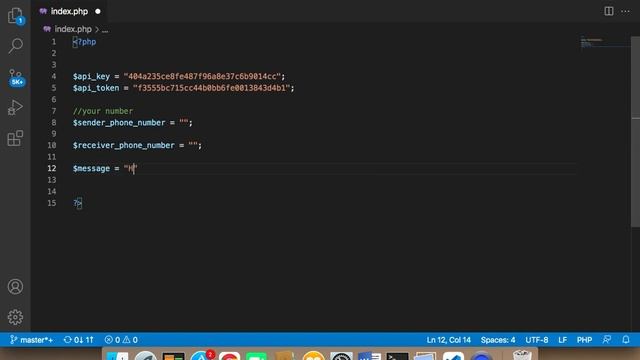Change file encoding via UTF-8
The image size is (640, 360).
tap(537, 340)
